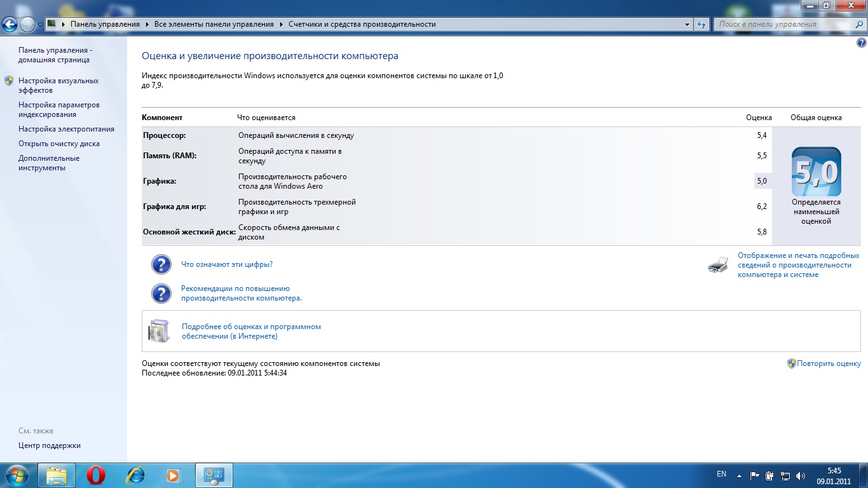
Task: Open Opera browser from the taskbar
Action: [96, 475]
